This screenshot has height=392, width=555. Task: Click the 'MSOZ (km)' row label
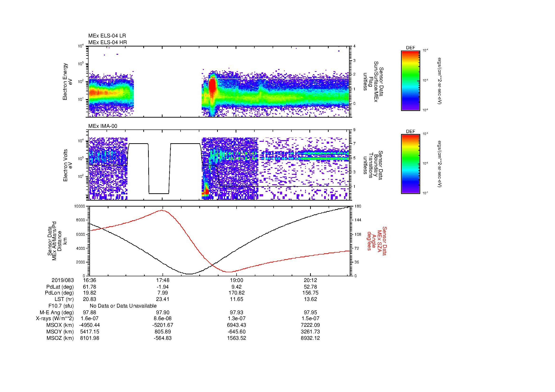[60, 338]
